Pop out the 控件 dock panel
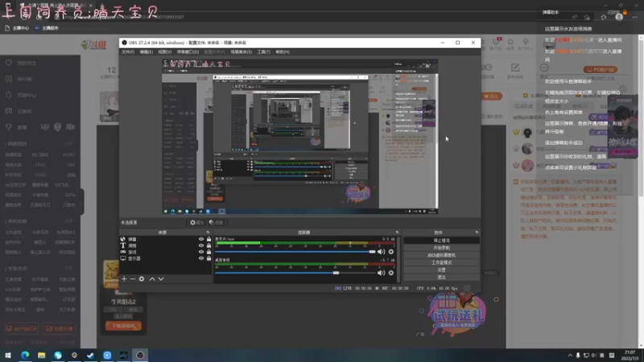This screenshot has width=644, height=362. (477, 232)
